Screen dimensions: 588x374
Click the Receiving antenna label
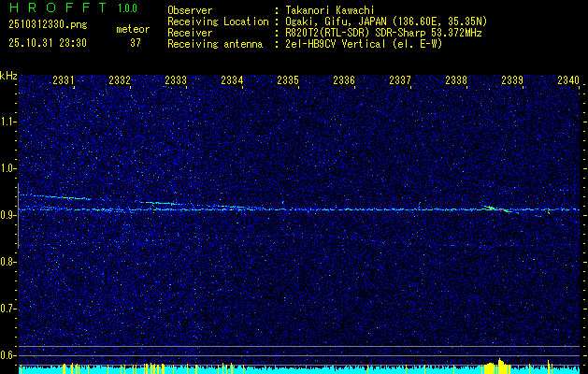[215, 44]
